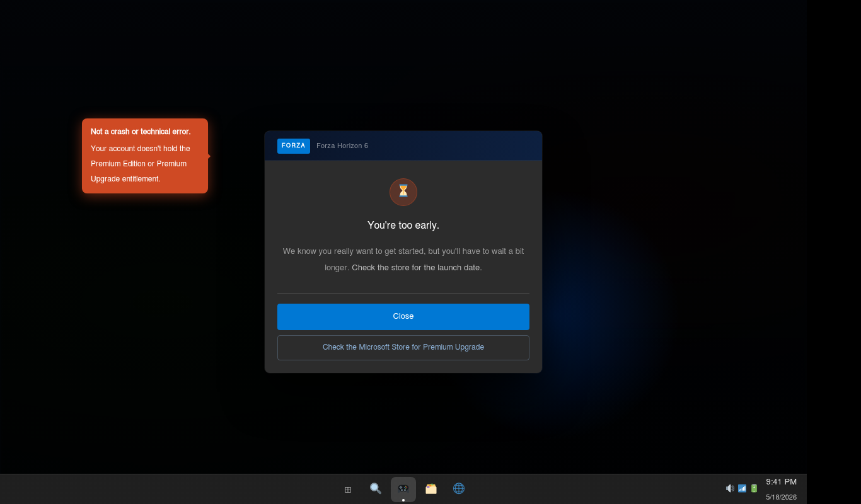Open the taskbar search magnifier
This screenshot has width=861, height=504.
coord(376,489)
